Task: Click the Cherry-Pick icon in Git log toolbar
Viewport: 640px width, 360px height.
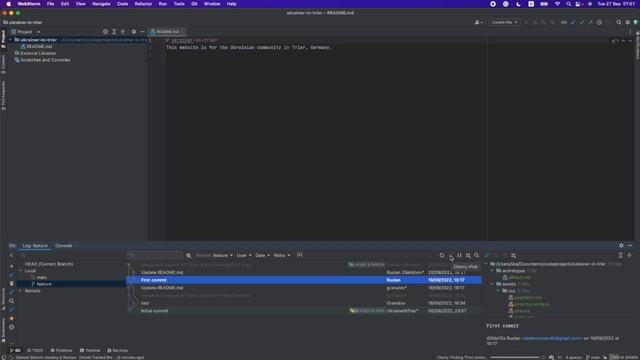Action: coord(451,256)
